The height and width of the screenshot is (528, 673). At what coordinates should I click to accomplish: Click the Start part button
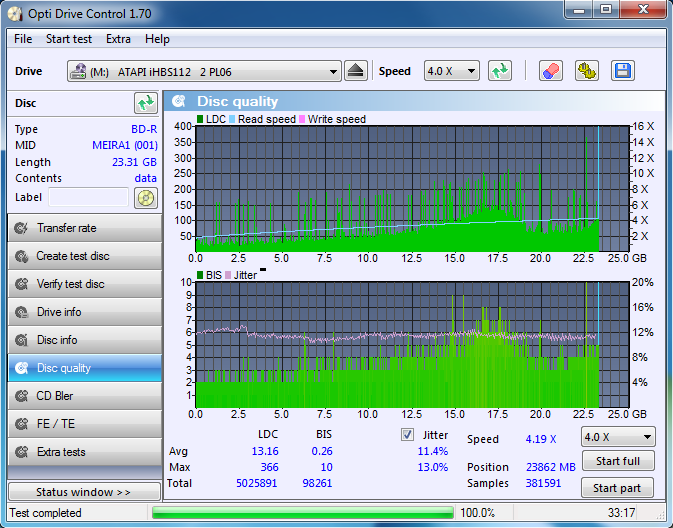click(x=617, y=488)
